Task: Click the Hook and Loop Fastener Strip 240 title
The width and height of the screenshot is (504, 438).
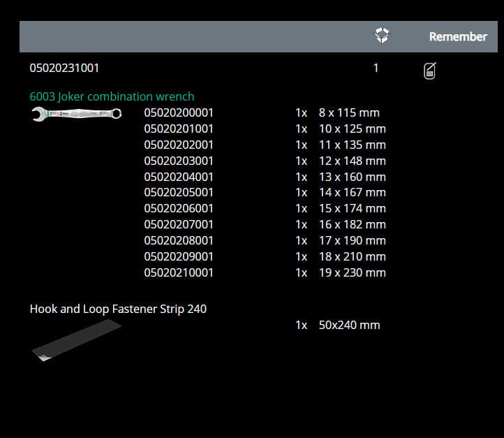Action: (x=118, y=309)
